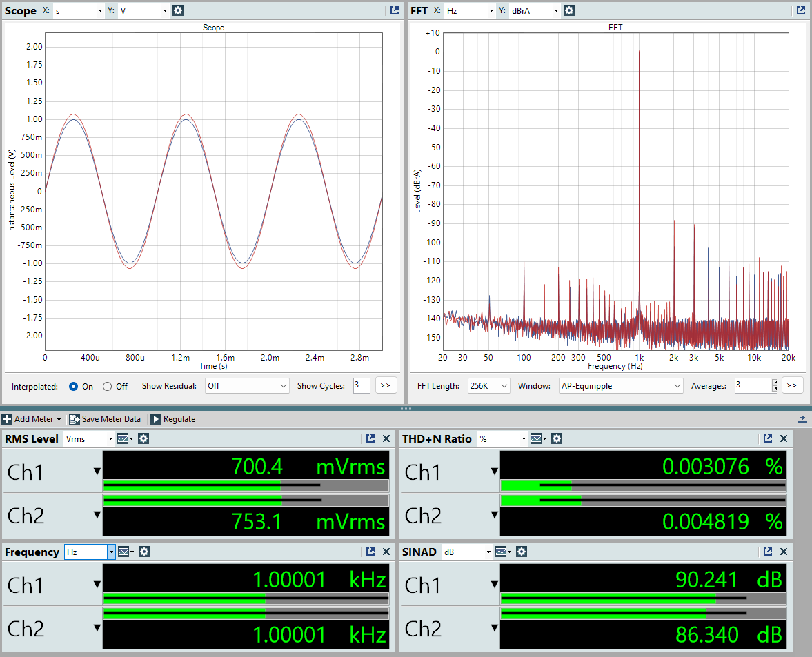This screenshot has height=657, width=812.
Task: Pop out the THD+N Ratio meter
Action: (x=767, y=438)
